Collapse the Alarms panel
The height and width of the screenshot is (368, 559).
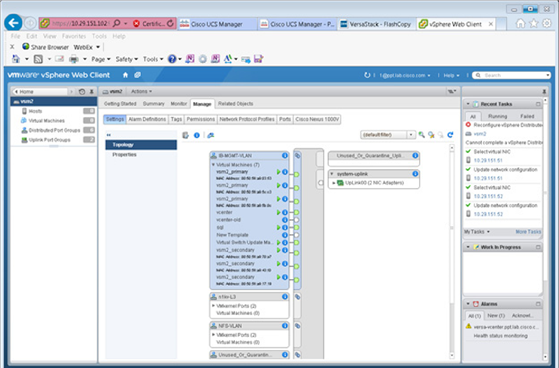[468, 304]
